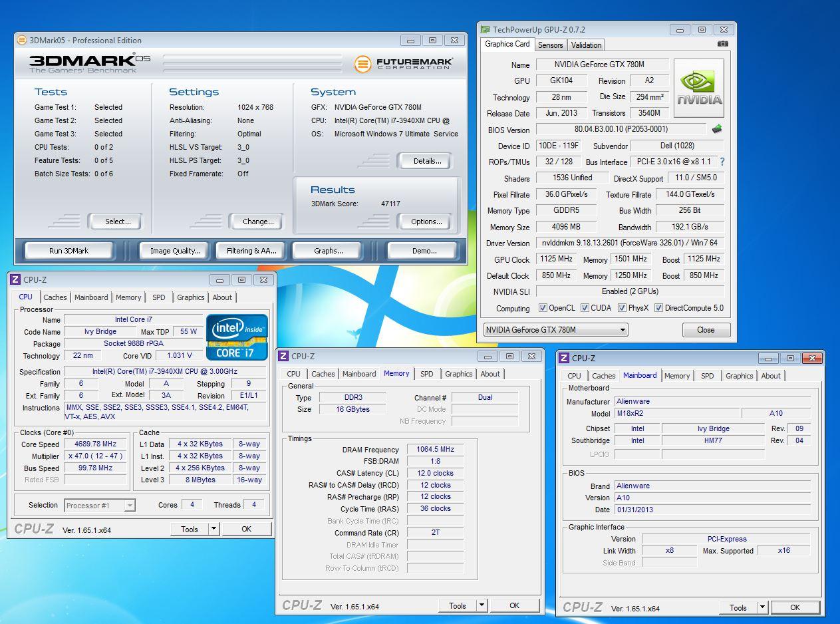Open About tab in CPU-Z CPU window
Screen dimensions: 840x624
tap(222, 297)
